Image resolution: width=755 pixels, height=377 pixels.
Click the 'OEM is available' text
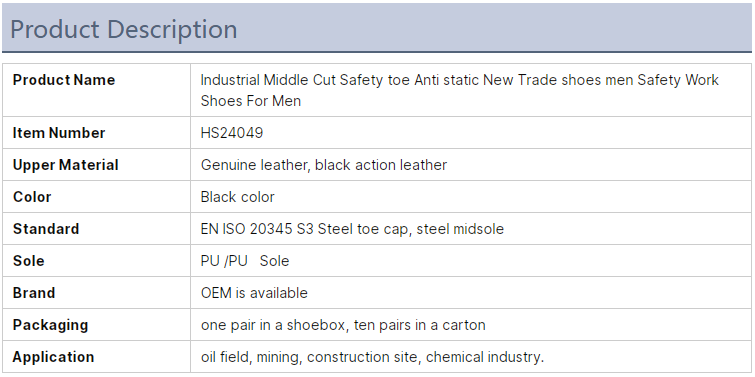click(x=254, y=293)
